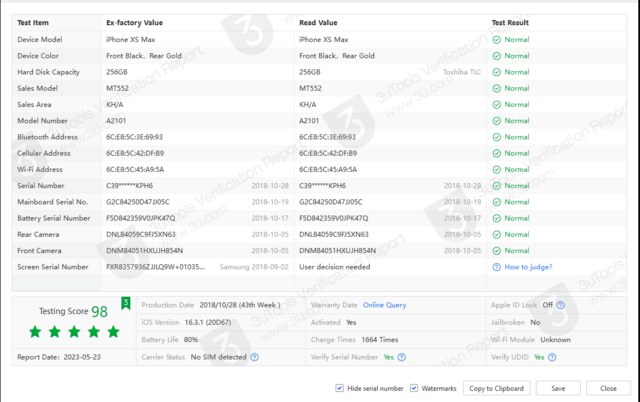Click the check icon in Front Camera row
This screenshot has height=402, width=640.
[496, 251]
